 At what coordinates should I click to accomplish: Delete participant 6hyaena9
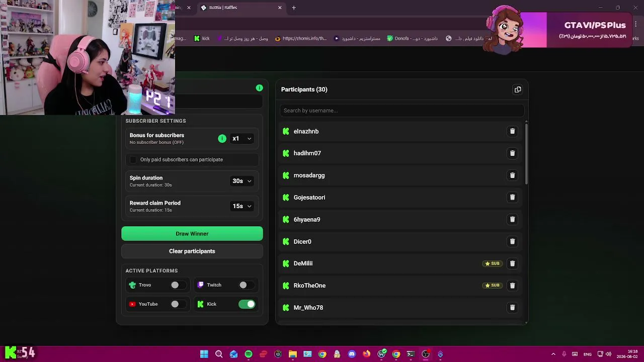point(512,220)
